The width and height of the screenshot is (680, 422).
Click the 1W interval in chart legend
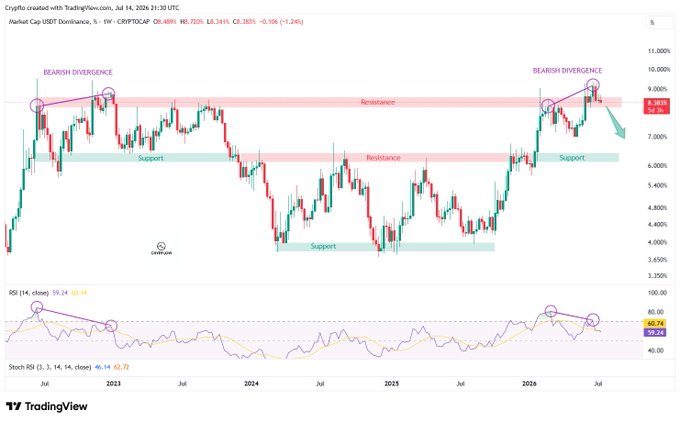click(x=107, y=21)
